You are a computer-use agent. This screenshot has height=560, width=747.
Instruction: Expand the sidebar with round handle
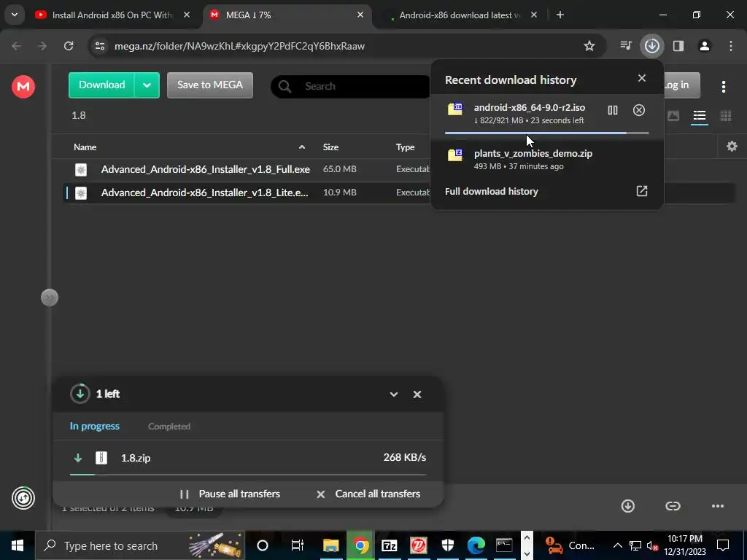tap(50, 297)
